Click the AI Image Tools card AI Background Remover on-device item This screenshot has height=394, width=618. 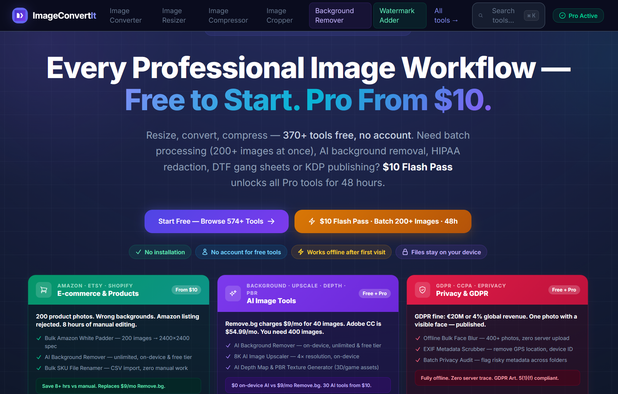point(307,346)
